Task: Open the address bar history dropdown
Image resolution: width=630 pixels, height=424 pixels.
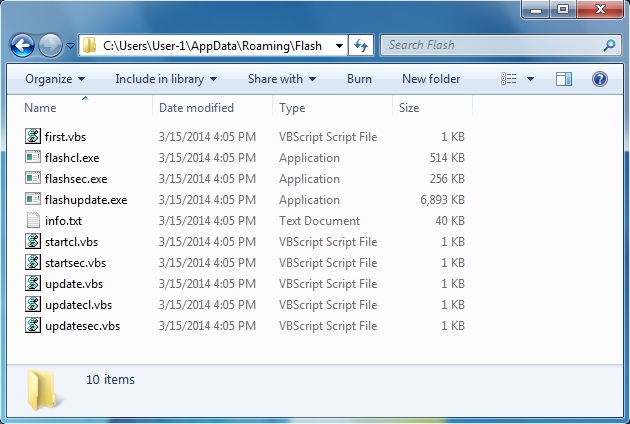Action: point(340,45)
